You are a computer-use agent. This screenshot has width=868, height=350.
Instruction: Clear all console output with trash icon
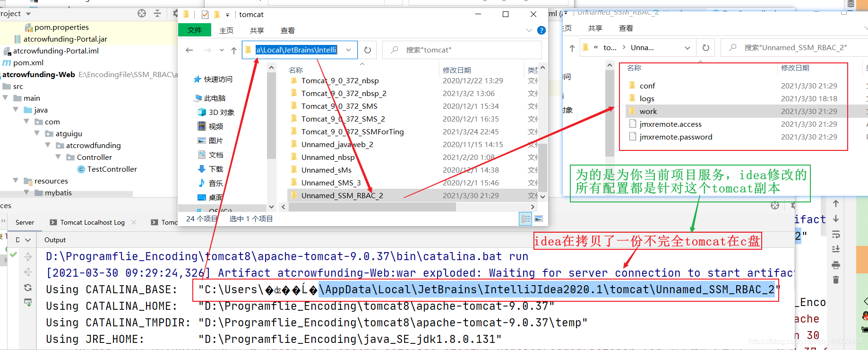click(x=836, y=280)
